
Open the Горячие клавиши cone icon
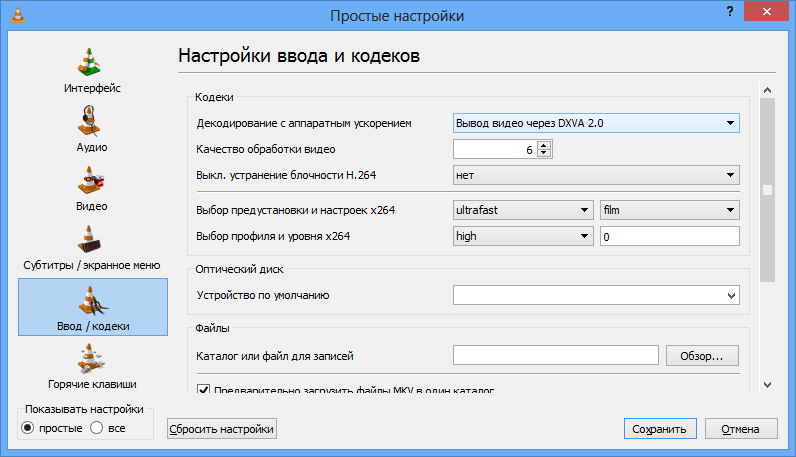(x=92, y=359)
